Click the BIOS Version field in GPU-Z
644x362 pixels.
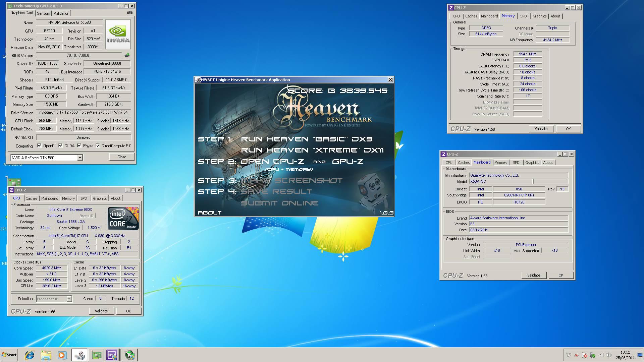[79, 55]
